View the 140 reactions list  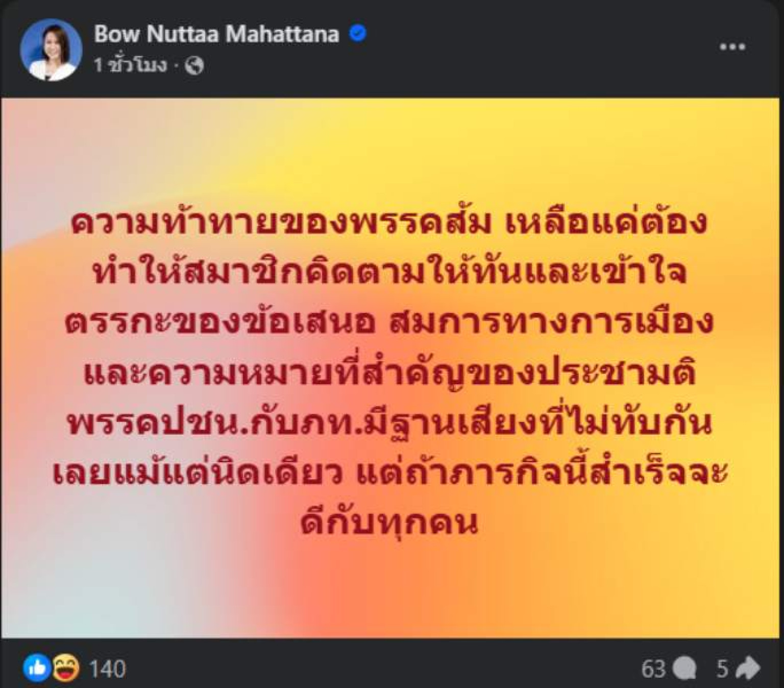pyautogui.click(x=107, y=669)
